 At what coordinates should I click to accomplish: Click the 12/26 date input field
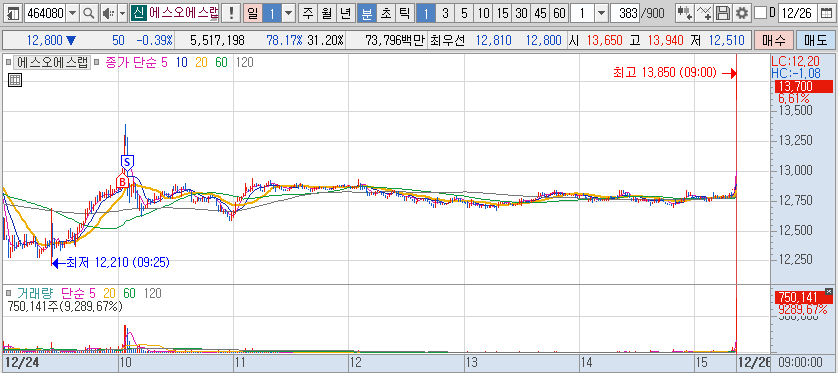coord(799,14)
